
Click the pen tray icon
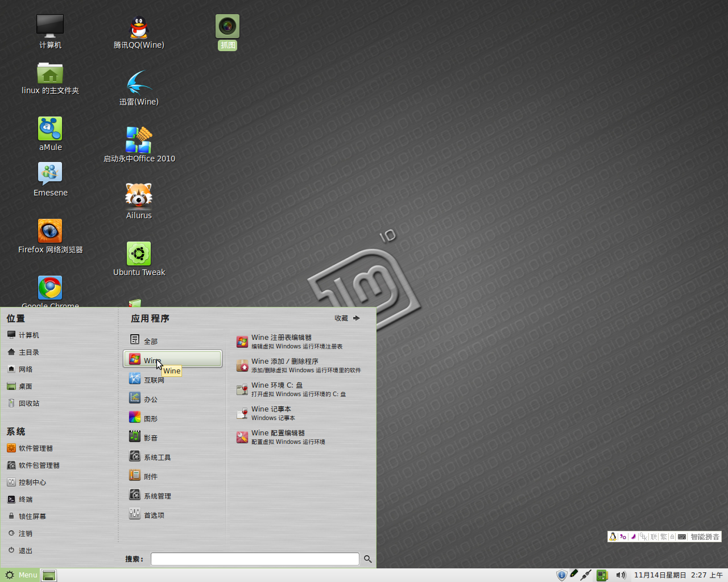click(x=574, y=574)
